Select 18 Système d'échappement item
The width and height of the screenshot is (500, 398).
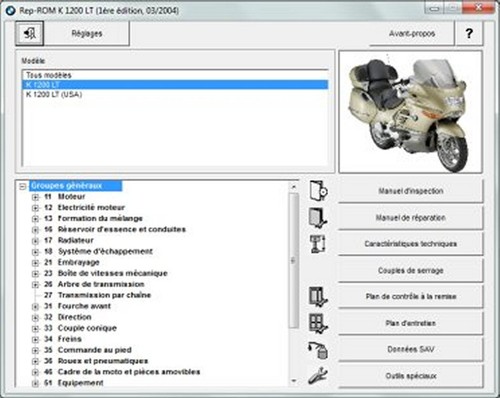[x=98, y=251]
